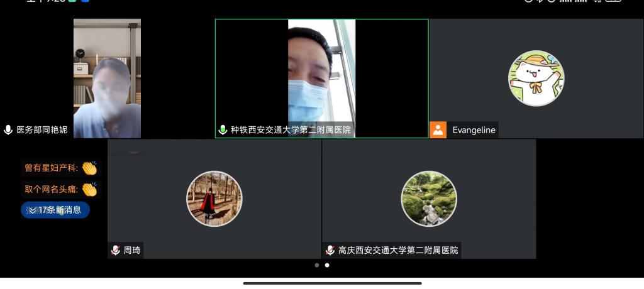The image size is (644, 289).
Task: Click the Evangeline name label
Action: pos(474,130)
